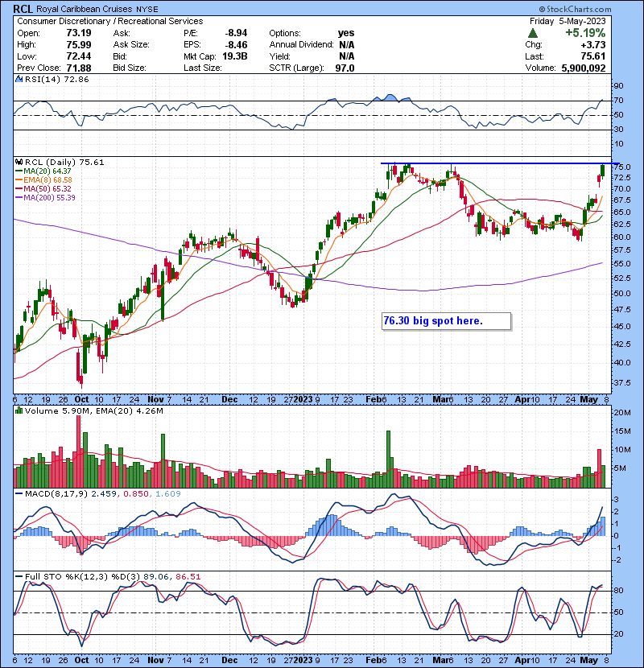Click the P/E value -8.94
This screenshot has height=668, width=644.
[x=236, y=33]
